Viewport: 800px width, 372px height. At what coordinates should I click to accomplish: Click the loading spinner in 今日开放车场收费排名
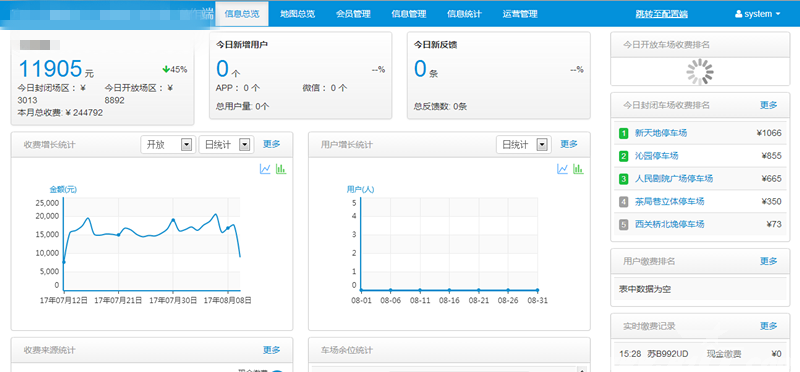point(699,71)
